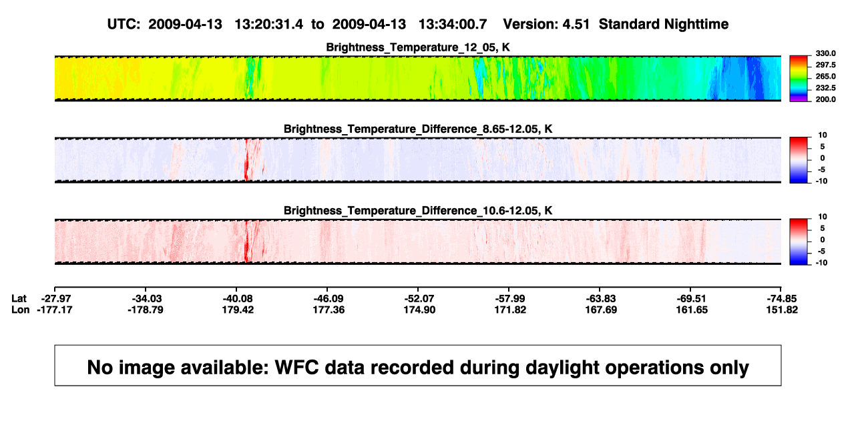Click the longitude value '174.90'
868x445 pixels.
419,310
